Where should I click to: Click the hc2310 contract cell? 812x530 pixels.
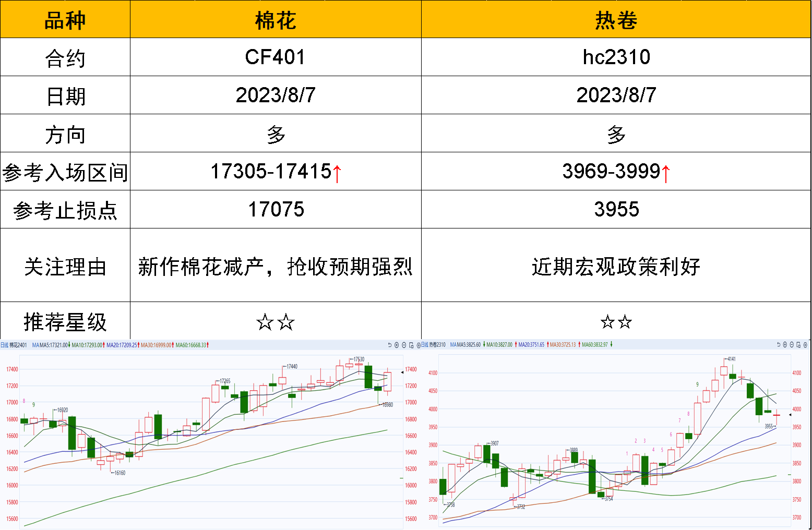click(616, 57)
